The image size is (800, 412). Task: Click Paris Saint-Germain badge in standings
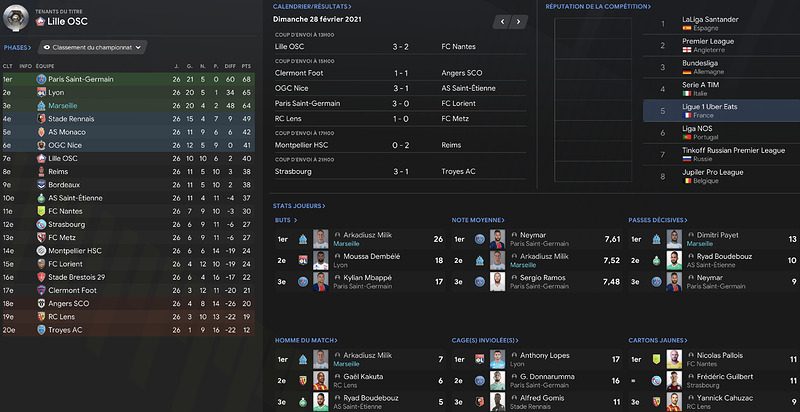tap(41, 79)
